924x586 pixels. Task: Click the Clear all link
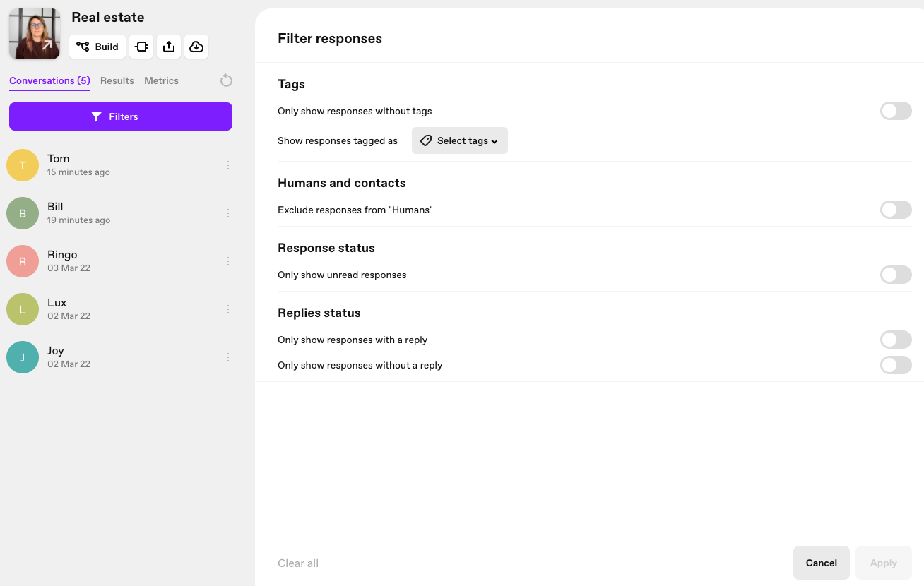click(x=298, y=563)
